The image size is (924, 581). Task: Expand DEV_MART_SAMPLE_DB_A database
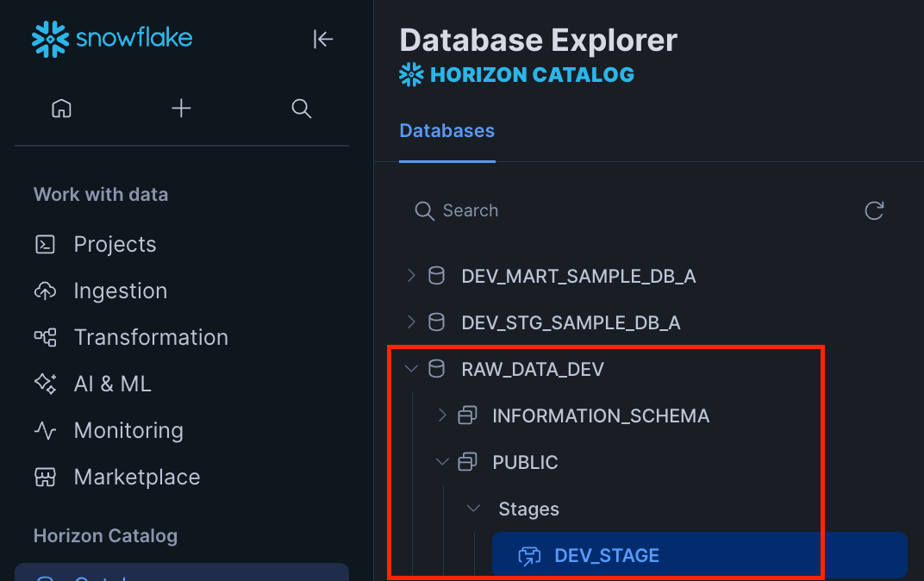click(411, 276)
